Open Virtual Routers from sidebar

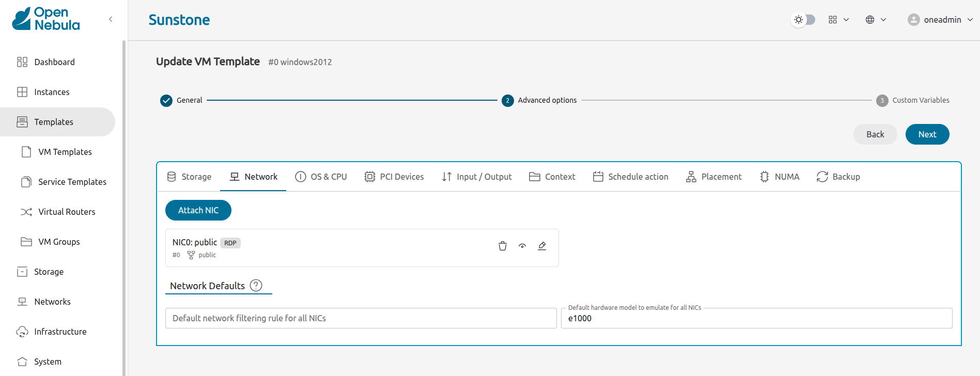coord(67,212)
